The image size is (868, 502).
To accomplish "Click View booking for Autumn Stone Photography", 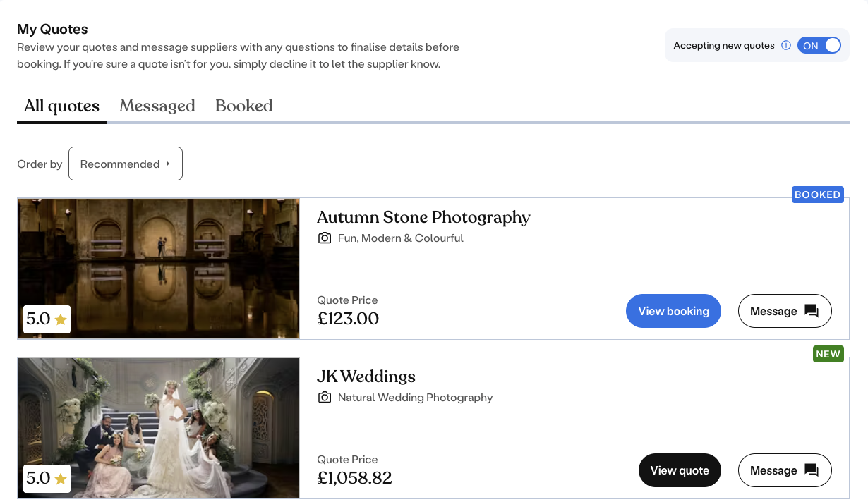I will (673, 311).
